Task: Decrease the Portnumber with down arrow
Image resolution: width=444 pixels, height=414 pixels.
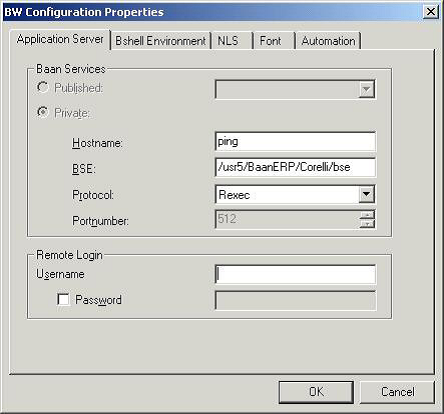Action: tap(367, 224)
